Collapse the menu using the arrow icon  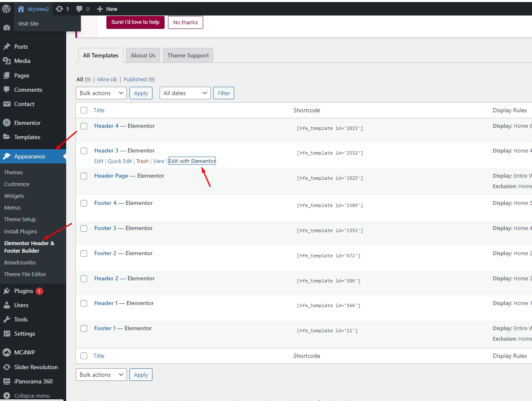click(7, 396)
